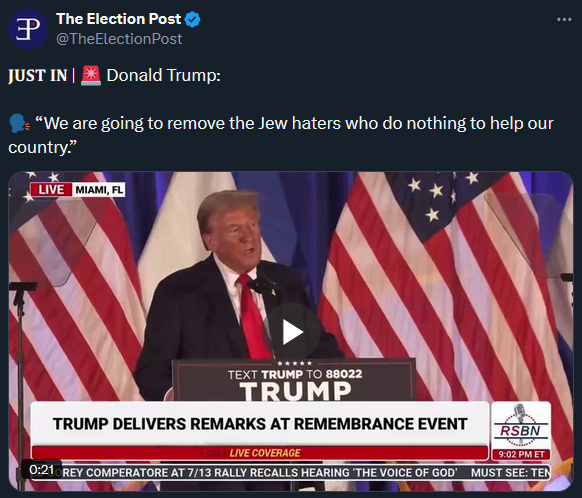Click the 0:21 video duration badge
582x498 pixels.
pos(41,469)
